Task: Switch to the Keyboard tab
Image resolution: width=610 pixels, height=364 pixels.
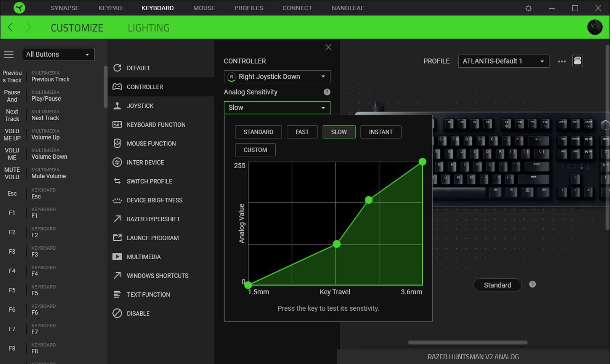Action: tap(157, 8)
